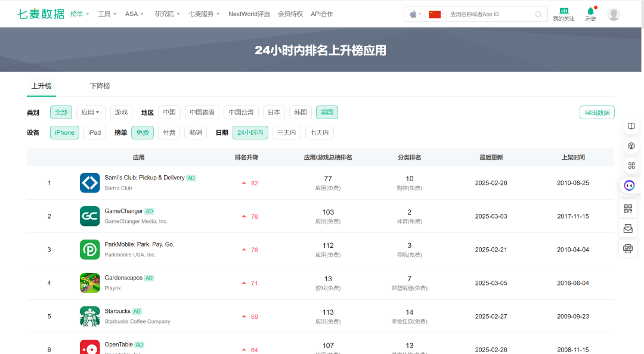Select the 全部 category filter

point(61,112)
